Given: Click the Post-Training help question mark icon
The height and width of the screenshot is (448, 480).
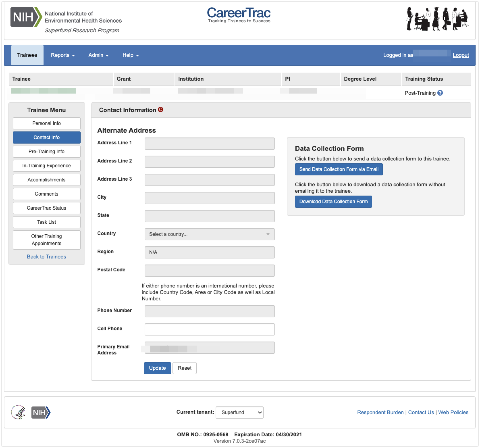Looking at the screenshot, I should click(440, 93).
